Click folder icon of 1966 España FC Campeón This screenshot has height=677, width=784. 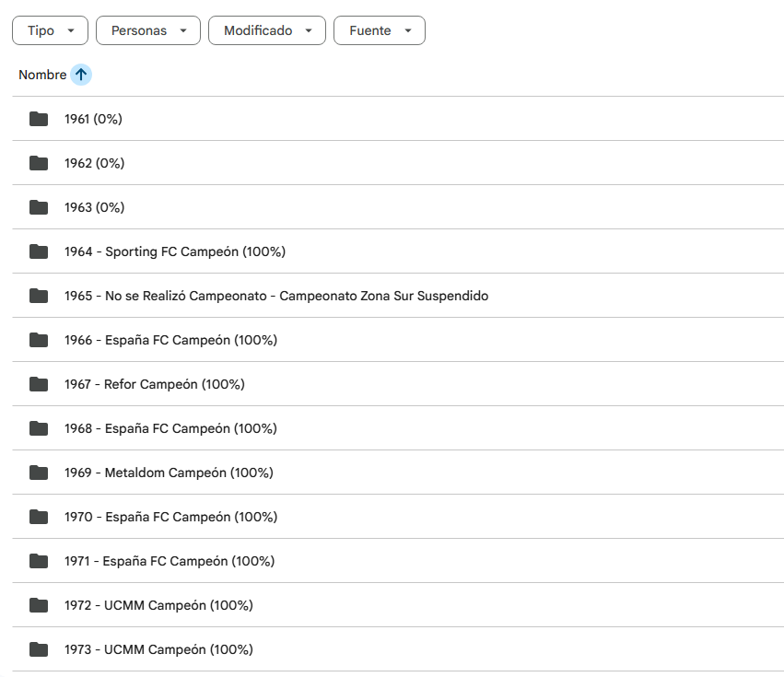pyautogui.click(x=39, y=340)
